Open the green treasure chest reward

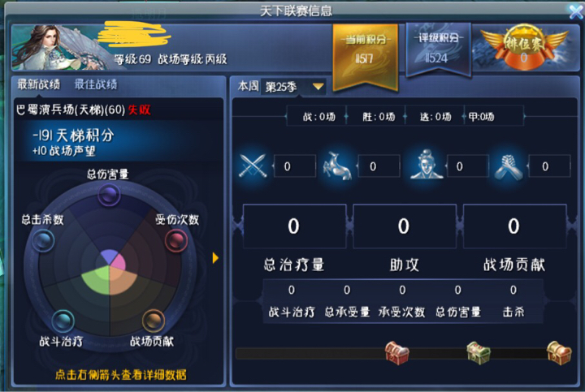(x=479, y=352)
